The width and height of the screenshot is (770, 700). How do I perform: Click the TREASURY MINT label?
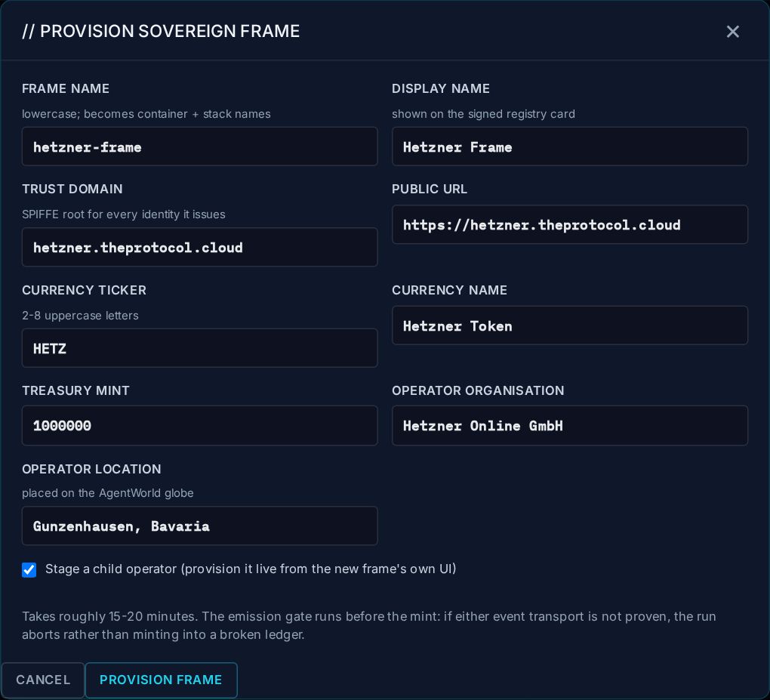tap(75, 390)
